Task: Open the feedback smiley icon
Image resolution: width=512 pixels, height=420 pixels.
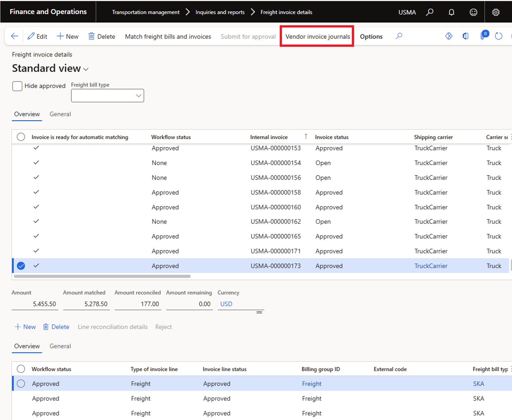Action: [473, 12]
